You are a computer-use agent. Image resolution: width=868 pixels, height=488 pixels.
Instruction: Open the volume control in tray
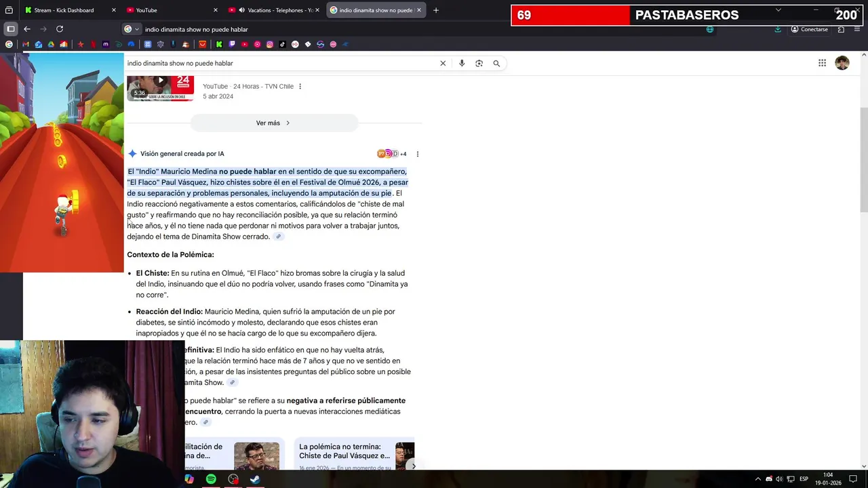point(779,479)
